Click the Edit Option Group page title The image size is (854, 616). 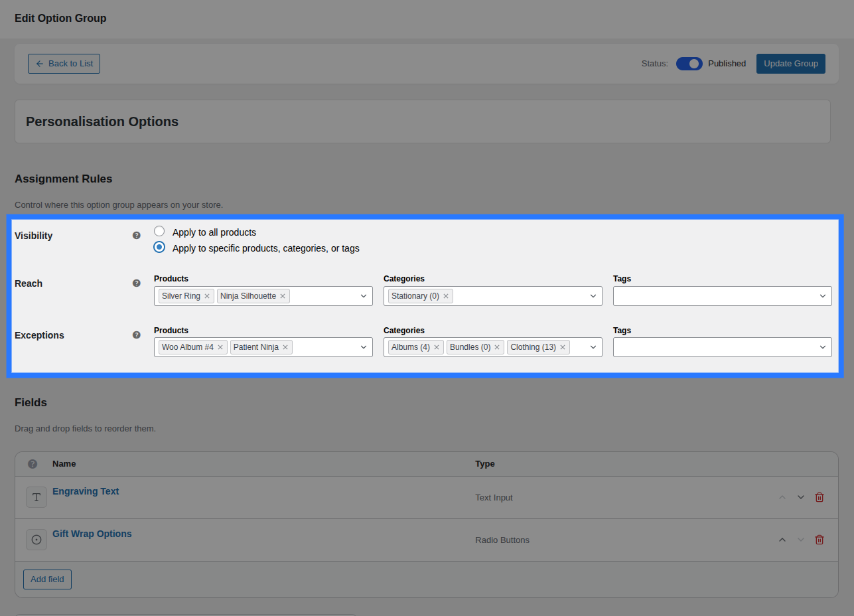60,19
